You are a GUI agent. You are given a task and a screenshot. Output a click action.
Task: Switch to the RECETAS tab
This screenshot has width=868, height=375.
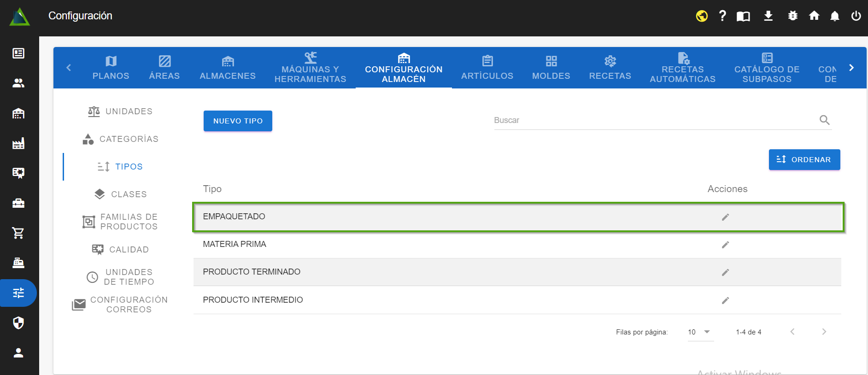610,68
